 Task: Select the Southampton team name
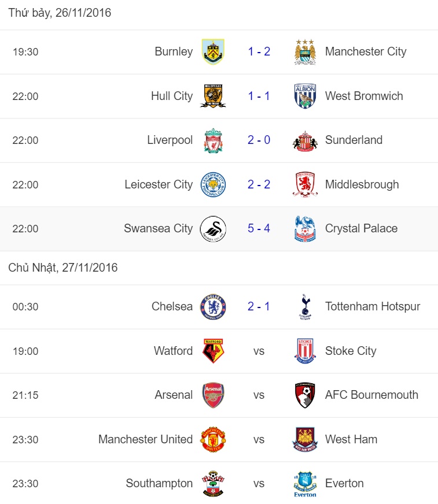point(159,483)
